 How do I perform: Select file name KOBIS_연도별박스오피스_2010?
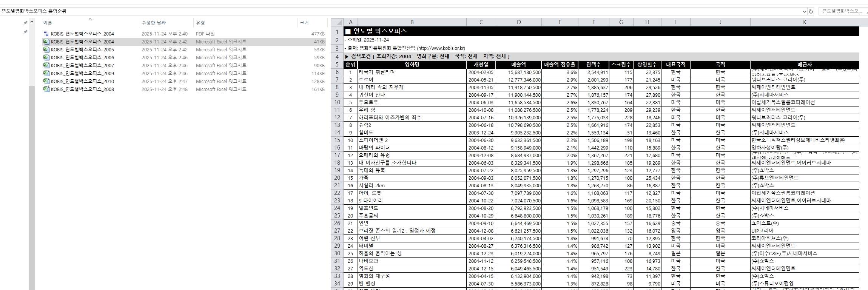click(x=82, y=81)
